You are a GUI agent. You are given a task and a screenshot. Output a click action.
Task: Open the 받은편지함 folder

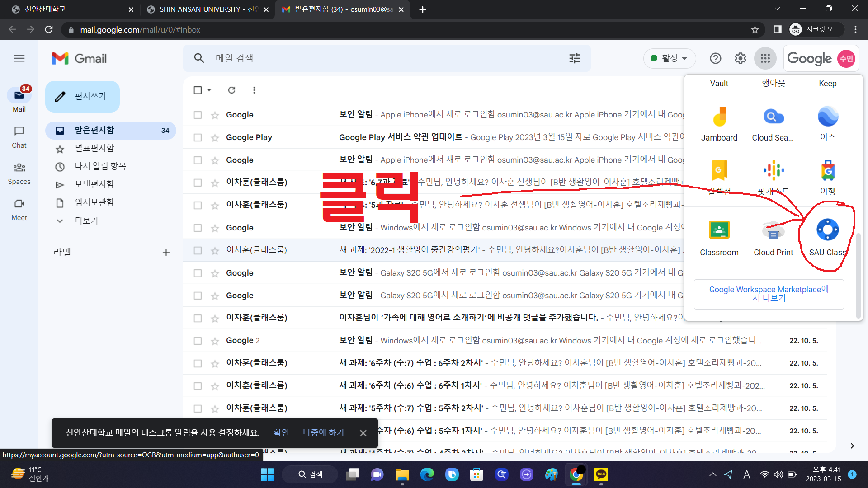(x=111, y=130)
